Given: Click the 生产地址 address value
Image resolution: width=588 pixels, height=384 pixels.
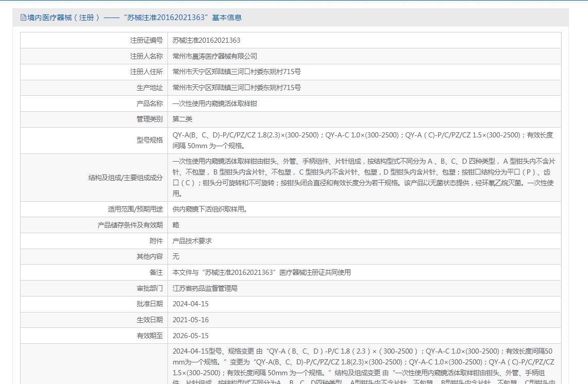Looking at the screenshot, I should 237,88.
